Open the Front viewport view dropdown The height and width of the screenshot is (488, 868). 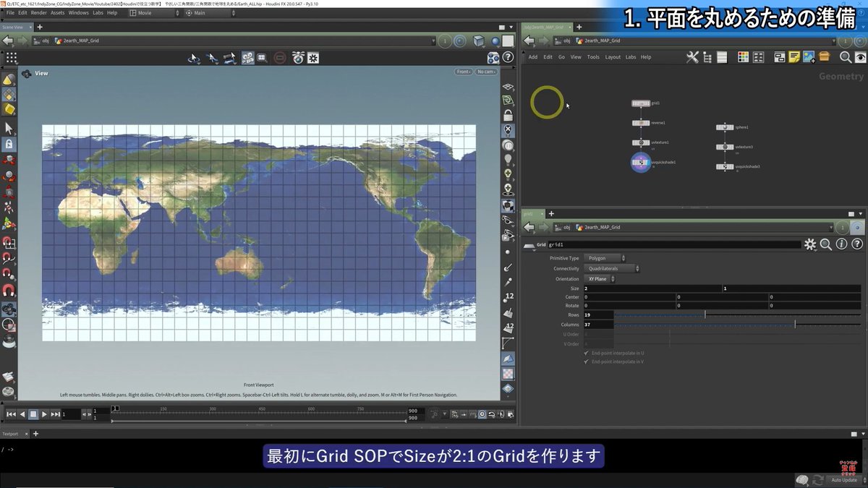[x=464, y=72]
